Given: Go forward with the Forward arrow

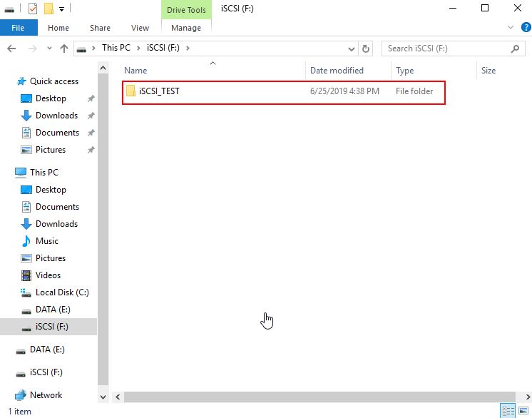Looking at the screenshot, I should 32,49.
